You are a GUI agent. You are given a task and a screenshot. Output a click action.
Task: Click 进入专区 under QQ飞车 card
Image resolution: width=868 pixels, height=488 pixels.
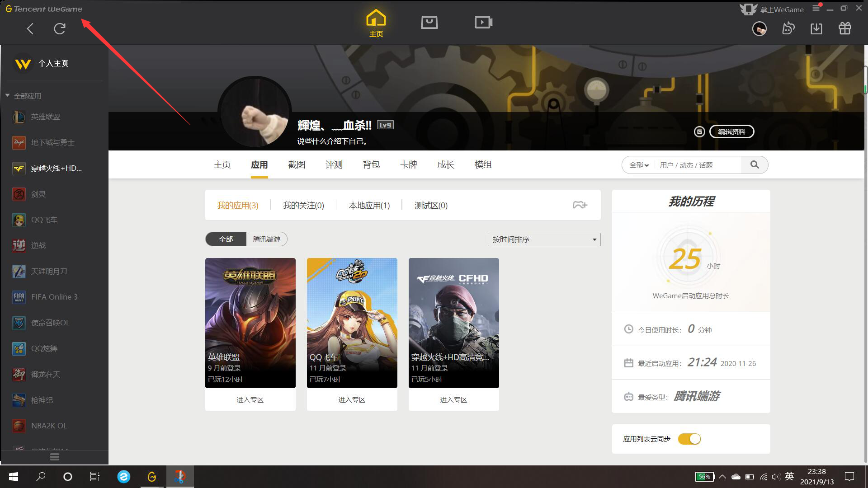(352, 399)
